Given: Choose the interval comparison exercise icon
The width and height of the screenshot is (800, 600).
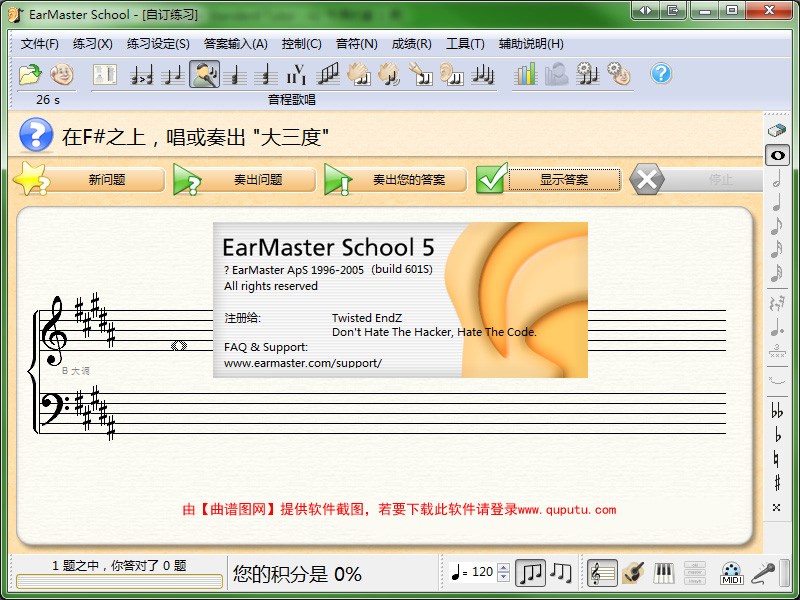Looking at the screenshot, I should pos(141,75).
